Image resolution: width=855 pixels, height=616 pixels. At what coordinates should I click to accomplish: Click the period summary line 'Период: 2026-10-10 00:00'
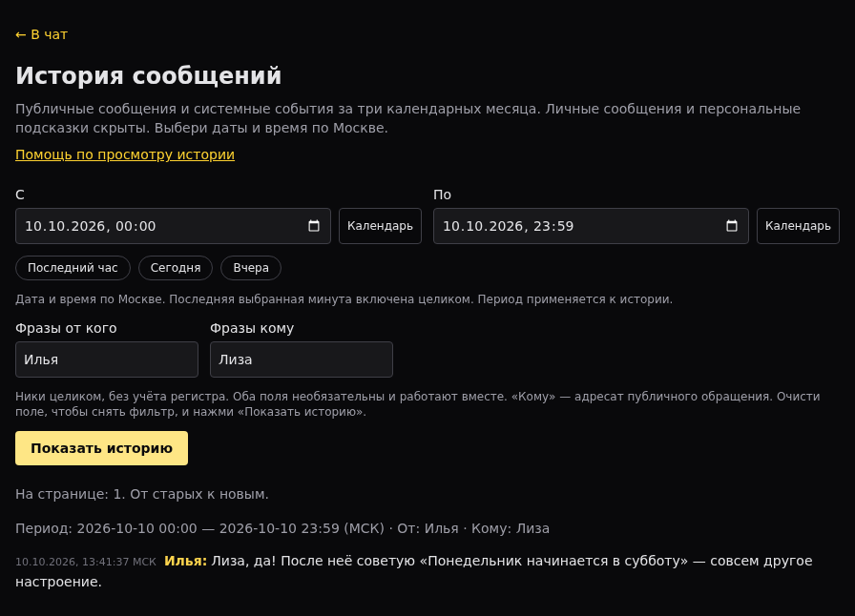pyautogui.click(x=106, y=528)
